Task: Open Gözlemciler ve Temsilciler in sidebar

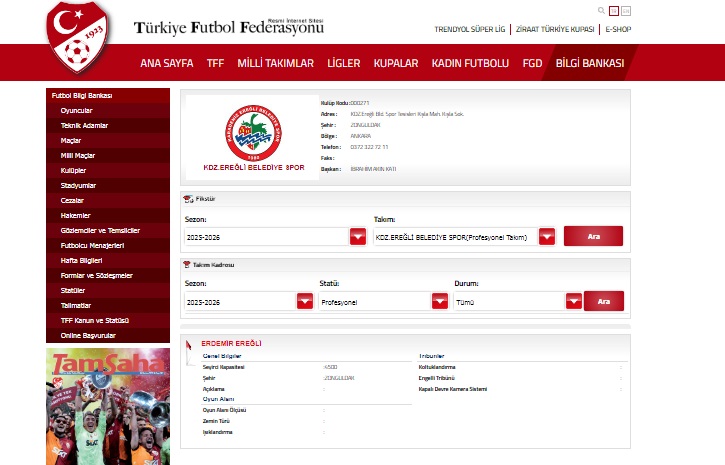Action: tap(108, 231)
